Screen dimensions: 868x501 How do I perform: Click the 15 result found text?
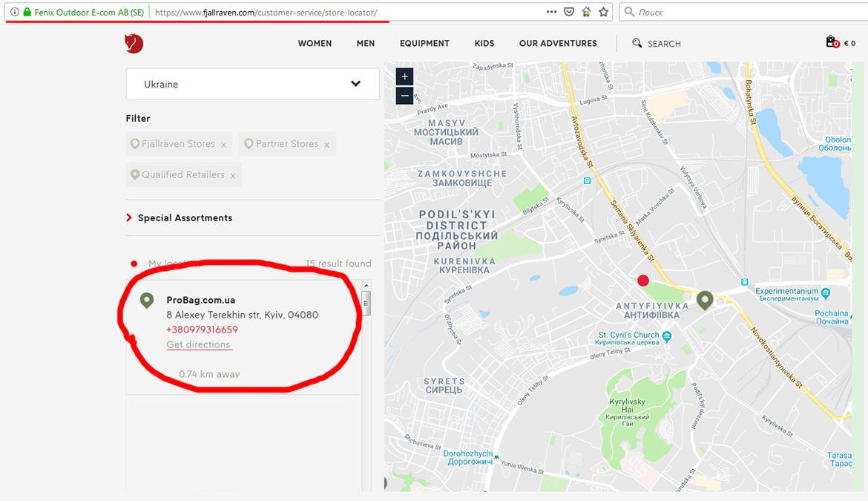(338, 263)
